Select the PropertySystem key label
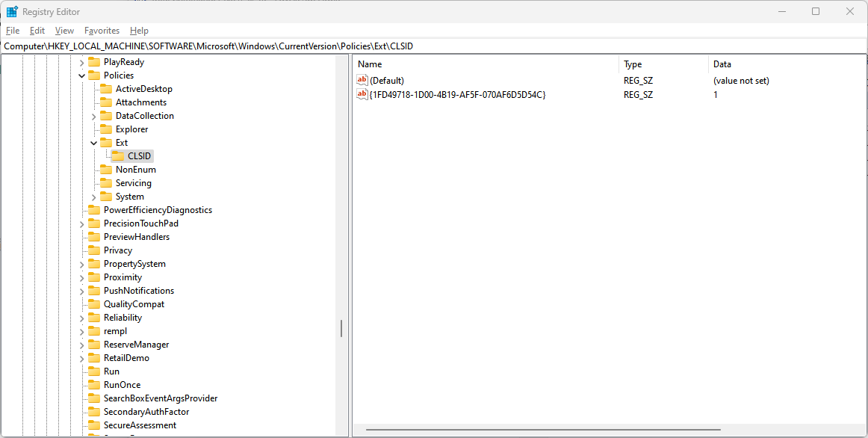Image resolution: width=868 pixels, height=438 pixels. pos(134,264)
